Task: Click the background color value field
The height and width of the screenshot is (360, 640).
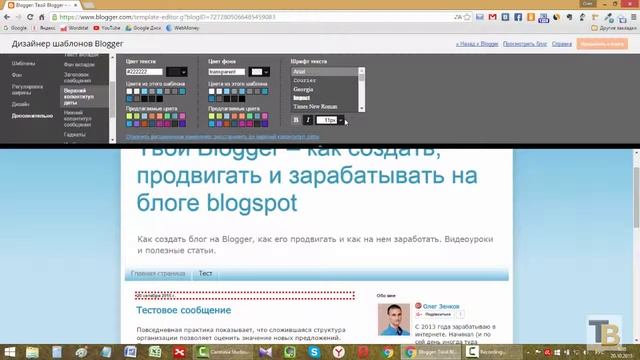Action: pyautogui.click(x=227, y=72)
